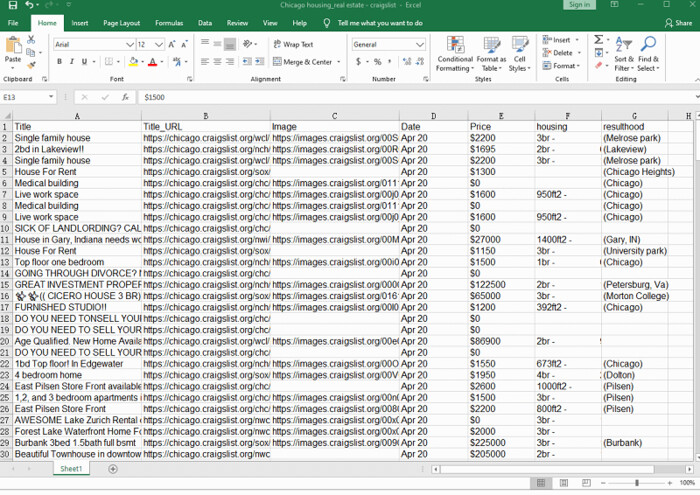Toggle Bold formatting
Screen dimensions: 700x495
click(x=59, y=62)
